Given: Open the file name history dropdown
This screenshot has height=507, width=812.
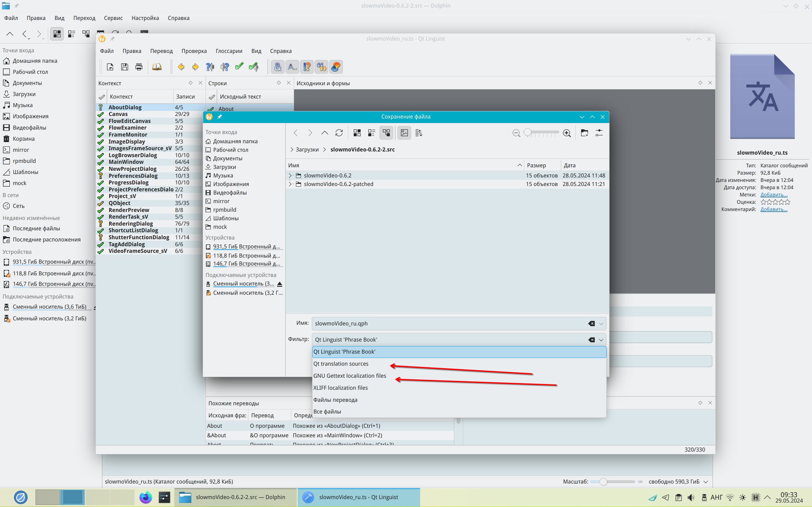Looking at the screenshot, I should 601,324.
